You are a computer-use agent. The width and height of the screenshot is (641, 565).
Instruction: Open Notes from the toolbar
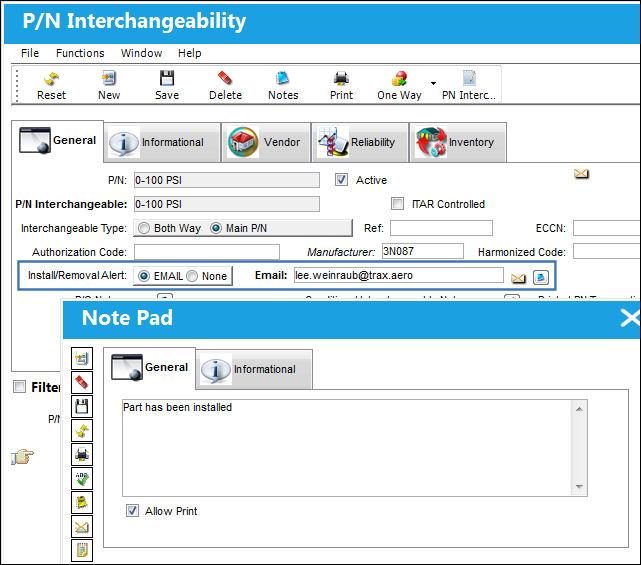pos(283,85)
